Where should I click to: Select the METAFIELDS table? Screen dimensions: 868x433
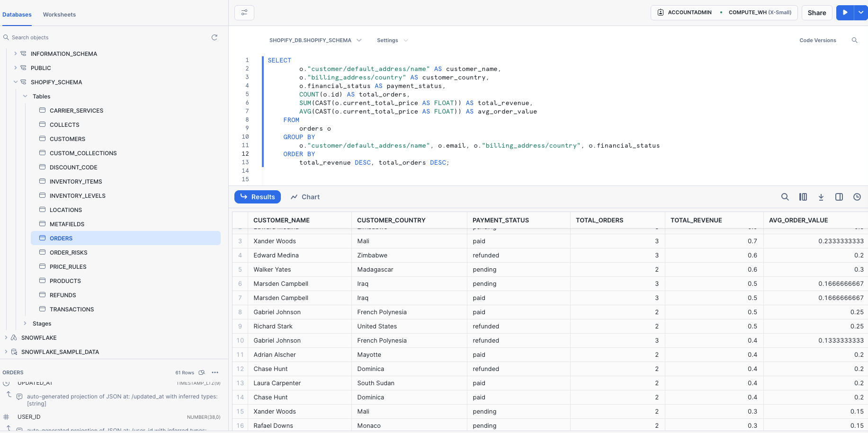tap(67, 224)
